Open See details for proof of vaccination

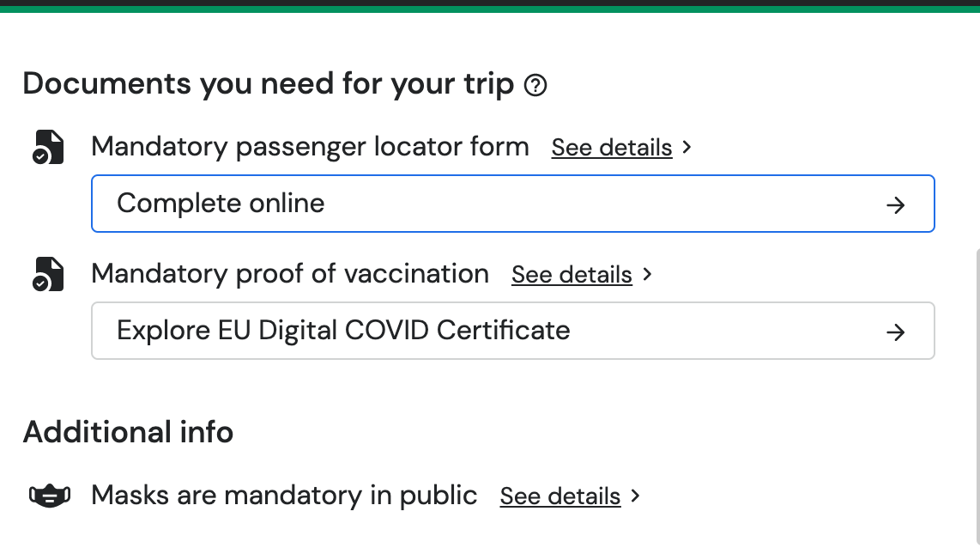click(572, 275)
